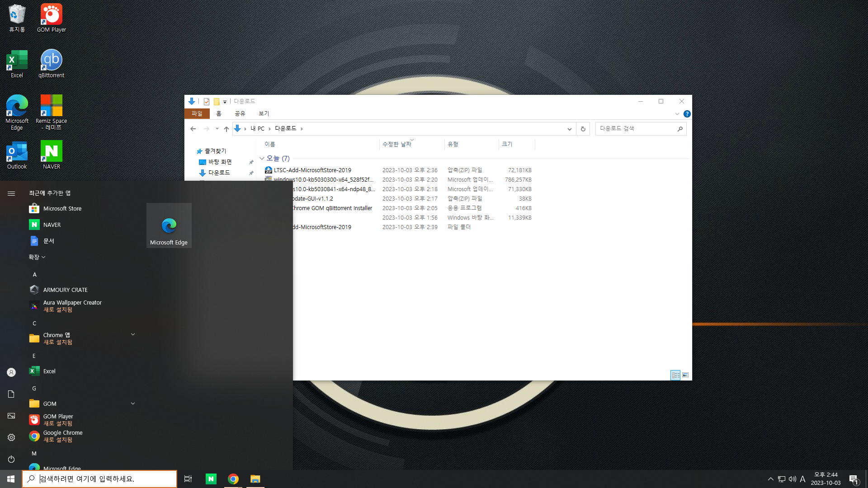This screenshot has width=868, height=488.
Task: Go up one folder level in Explorer
Action: [226, 129]
